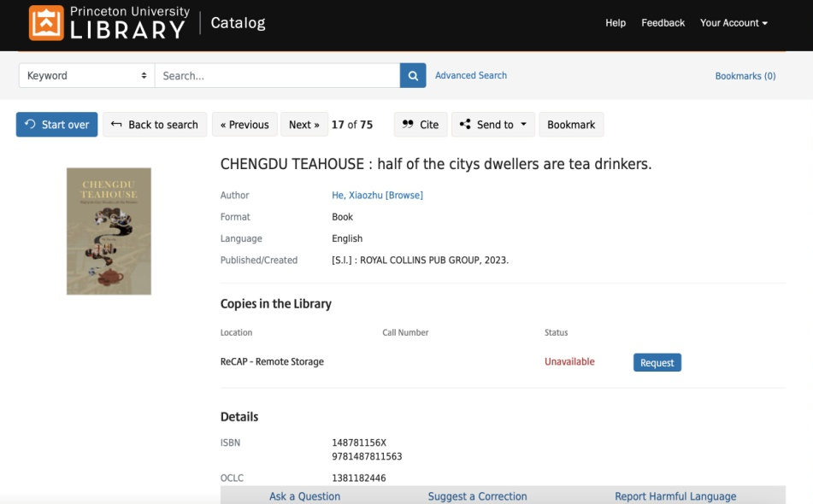Click the Princeton University Library logo
The height and width of the screenshot is (504, 813).
(109, 23)
